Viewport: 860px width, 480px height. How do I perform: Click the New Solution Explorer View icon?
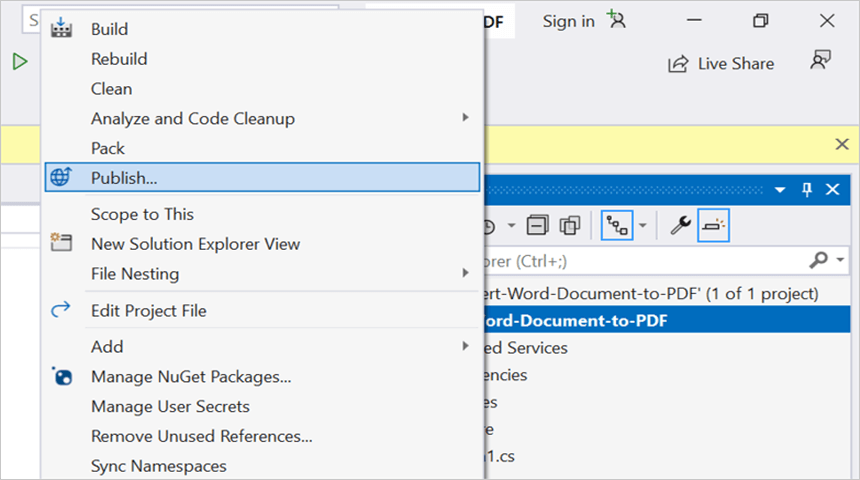61,242
